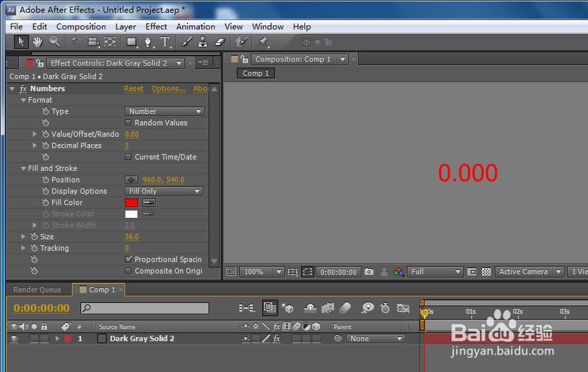Open the 100% magnification dropdown
This screenshot has width=588, height=372.
point(261,271)
